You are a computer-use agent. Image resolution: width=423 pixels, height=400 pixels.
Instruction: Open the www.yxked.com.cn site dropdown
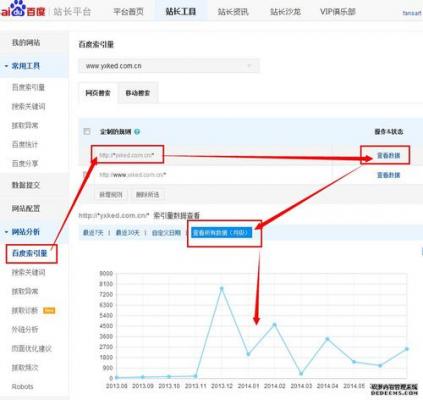point(169,66)
